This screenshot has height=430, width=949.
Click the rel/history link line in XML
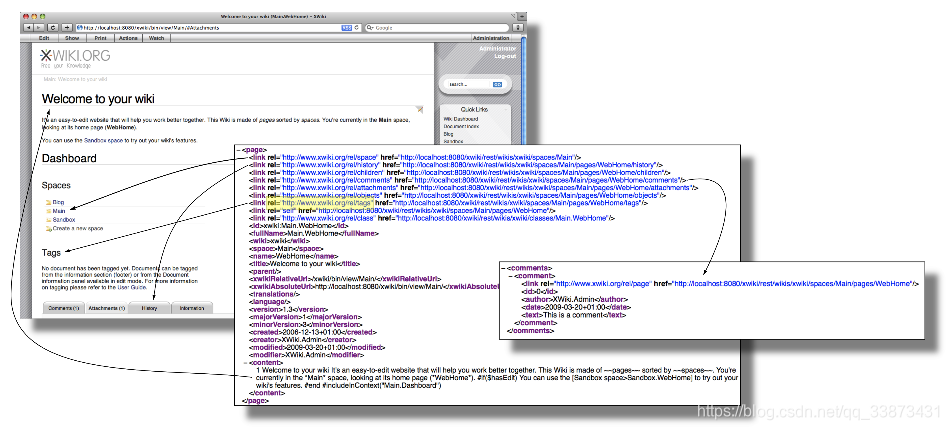(456, 165)
